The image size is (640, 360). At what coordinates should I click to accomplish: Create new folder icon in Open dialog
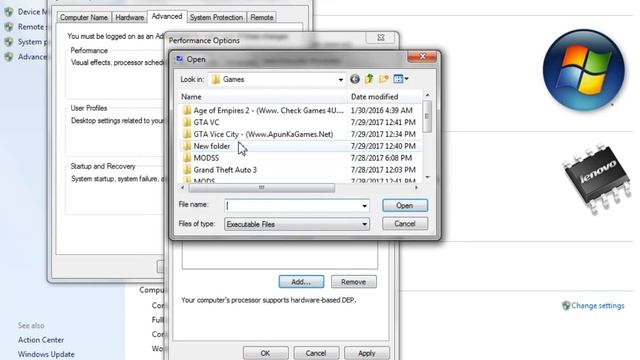point(384,79)
